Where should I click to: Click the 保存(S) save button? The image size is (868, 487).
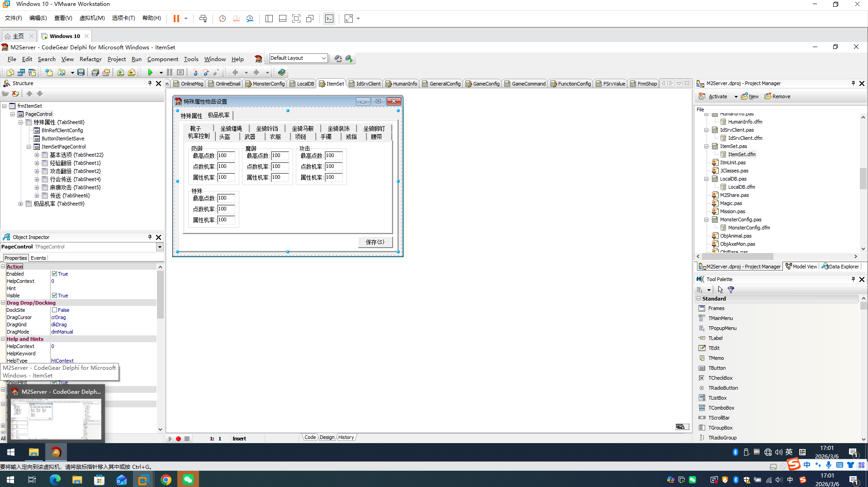point(375,242)
